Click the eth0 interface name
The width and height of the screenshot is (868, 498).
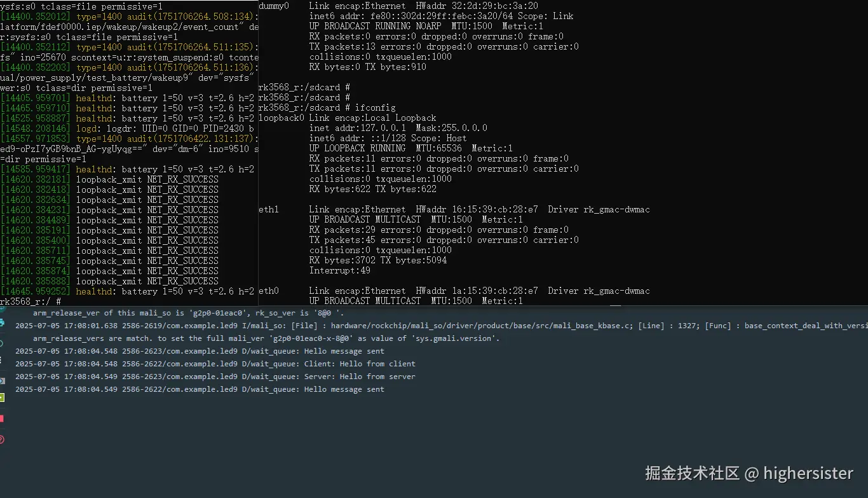click(269, 291)
